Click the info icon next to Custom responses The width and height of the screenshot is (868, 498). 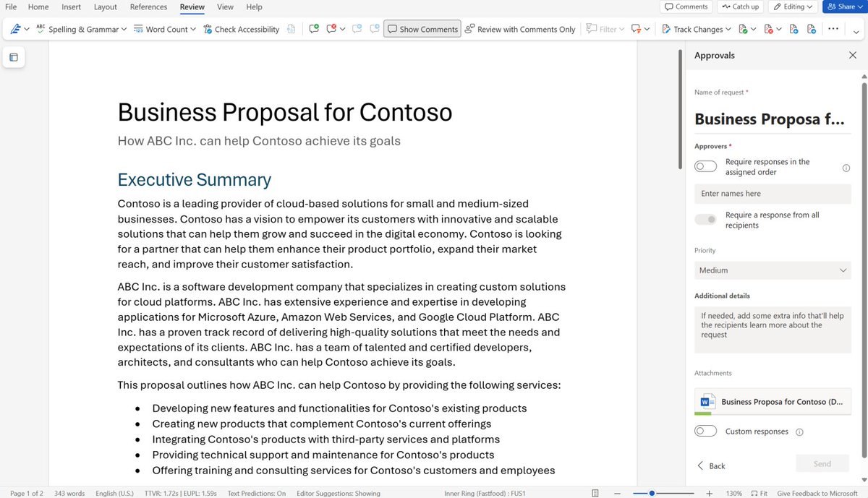pyautogui.click(x=799, y=432)
